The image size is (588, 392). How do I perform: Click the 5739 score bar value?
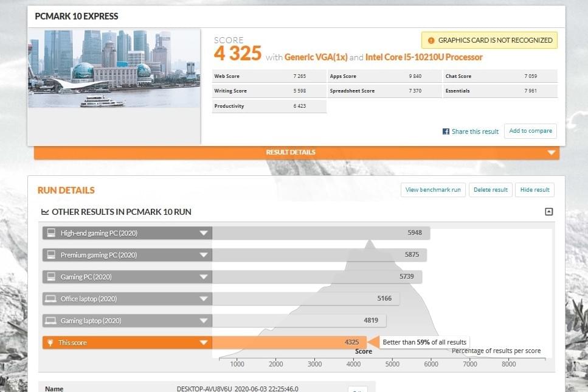[x=407, y=276]
